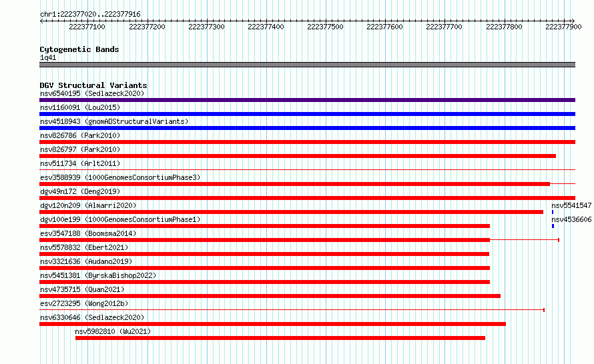
Task: Click nsv6330646 (Sedlazeck2020) label
Action: 92,317
